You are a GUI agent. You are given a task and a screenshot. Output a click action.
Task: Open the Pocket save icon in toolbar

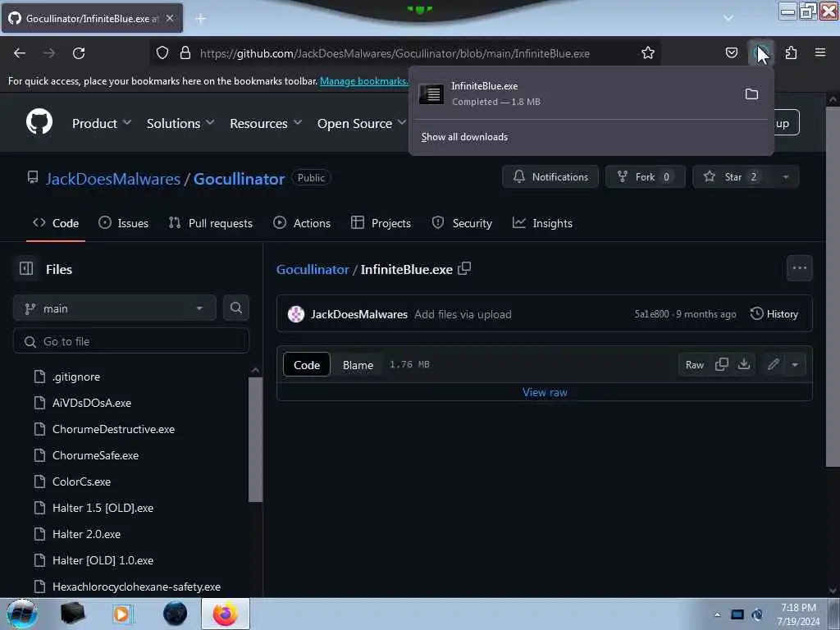pyautogui.click(x=731, y=52)
